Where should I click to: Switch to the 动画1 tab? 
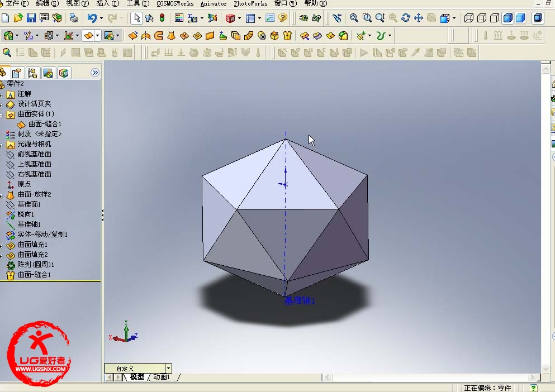pyautogui.click(x=162, y=377)
